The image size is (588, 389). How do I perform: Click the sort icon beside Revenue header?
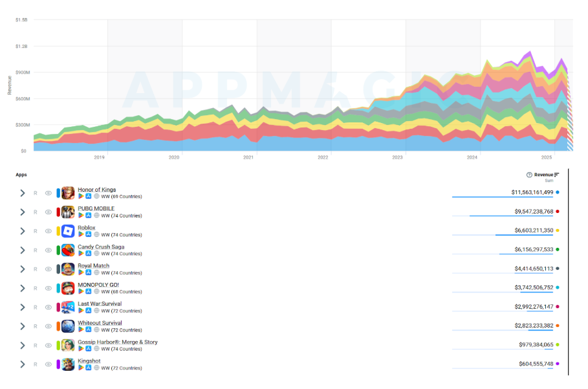coord(557,175)
